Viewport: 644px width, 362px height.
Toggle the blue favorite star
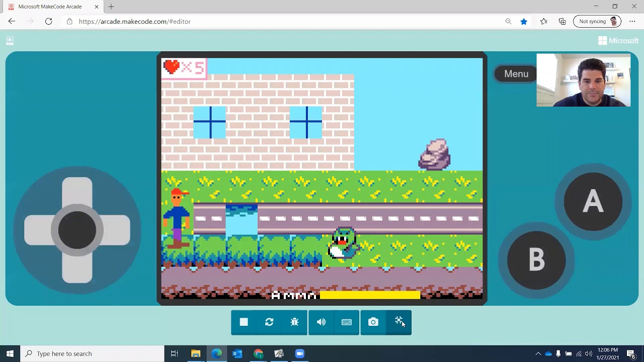point(524,21)
